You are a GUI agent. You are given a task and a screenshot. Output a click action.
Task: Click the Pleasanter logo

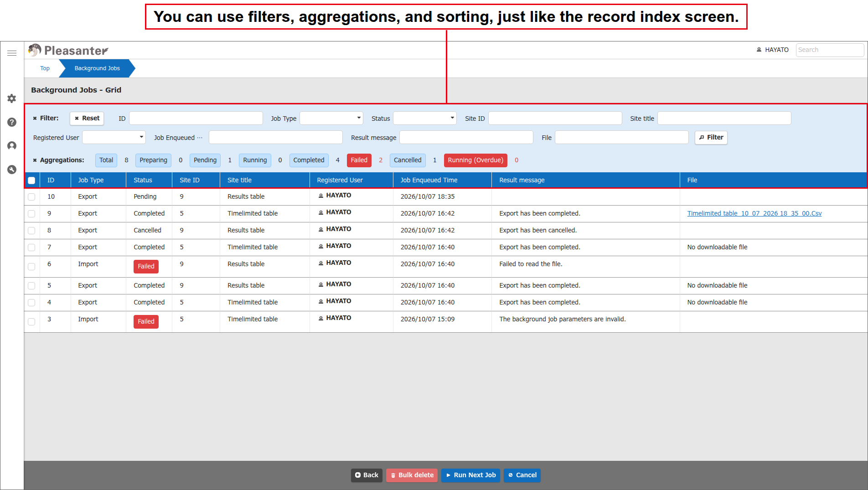pos(68,50)
